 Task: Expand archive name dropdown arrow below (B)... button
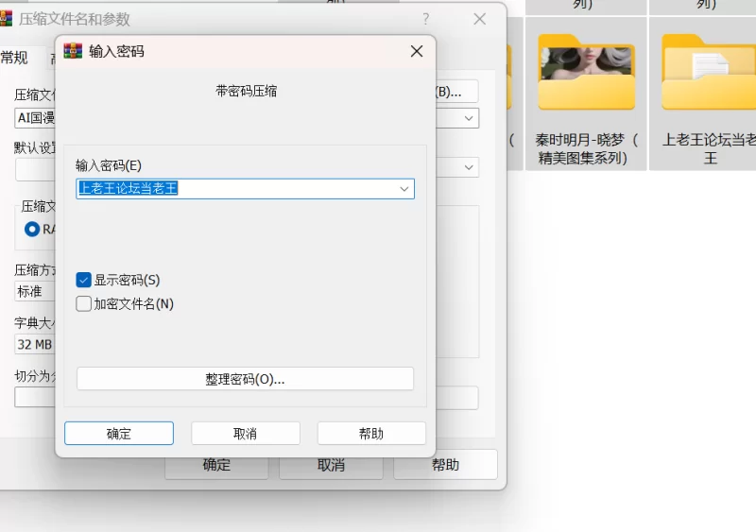(x=468, y=118)
